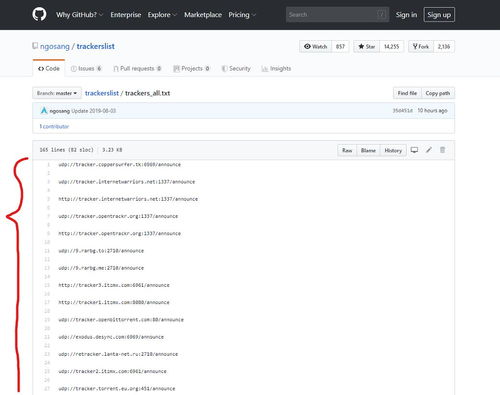Open the file History
This screenshot has width=500, height=395.
(393, 150)
